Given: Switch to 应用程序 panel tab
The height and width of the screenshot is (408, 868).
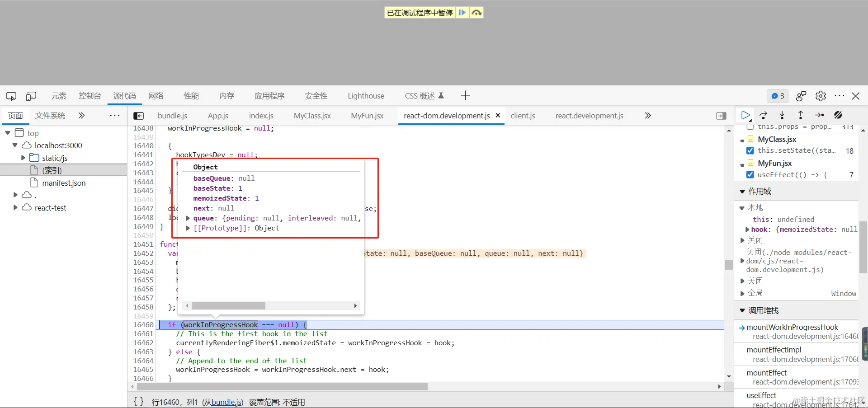Looking at the screenshot, I should (269, 96).
